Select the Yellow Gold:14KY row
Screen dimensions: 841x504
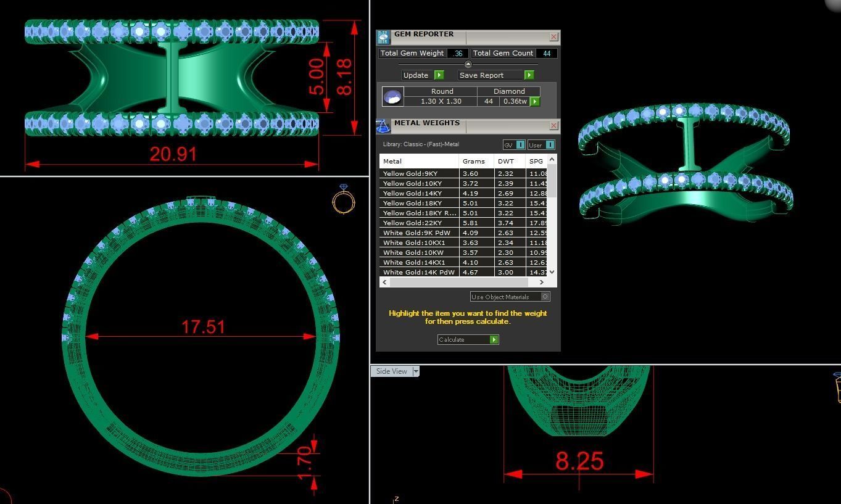point(463,194)
